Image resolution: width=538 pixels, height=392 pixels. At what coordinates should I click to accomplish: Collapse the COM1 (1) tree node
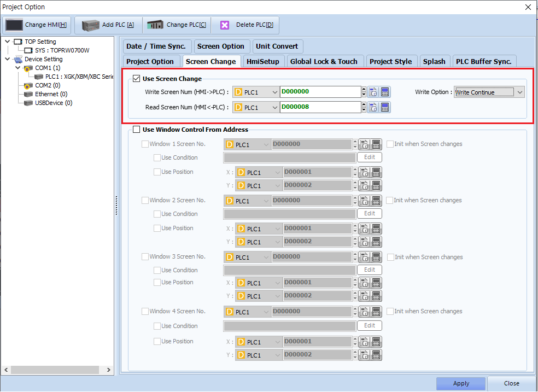tap(18, 68)
